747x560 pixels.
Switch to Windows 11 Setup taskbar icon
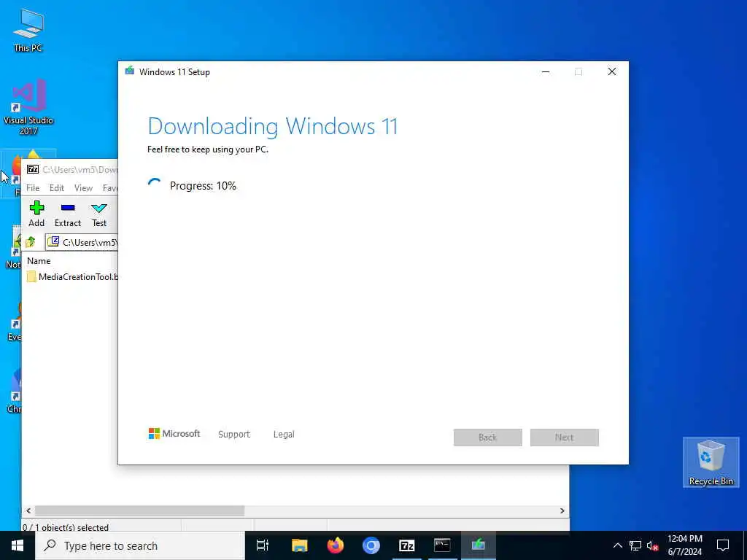click(479, 545)
